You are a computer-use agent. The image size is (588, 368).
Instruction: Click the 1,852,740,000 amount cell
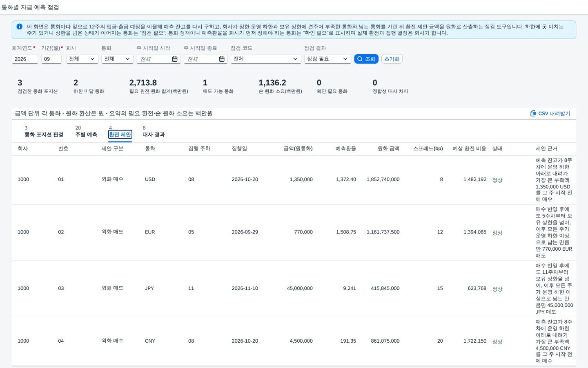(x=383, y=180)
